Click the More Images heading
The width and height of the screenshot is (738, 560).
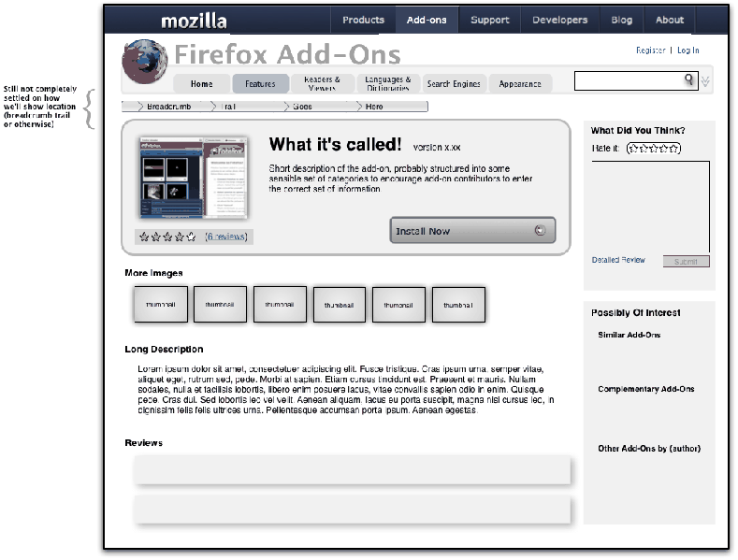click(153, 273)
